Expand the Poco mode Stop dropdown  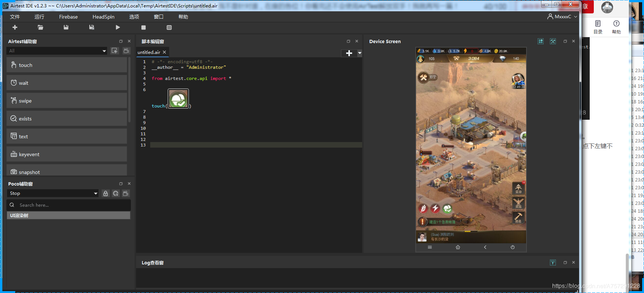53,193
